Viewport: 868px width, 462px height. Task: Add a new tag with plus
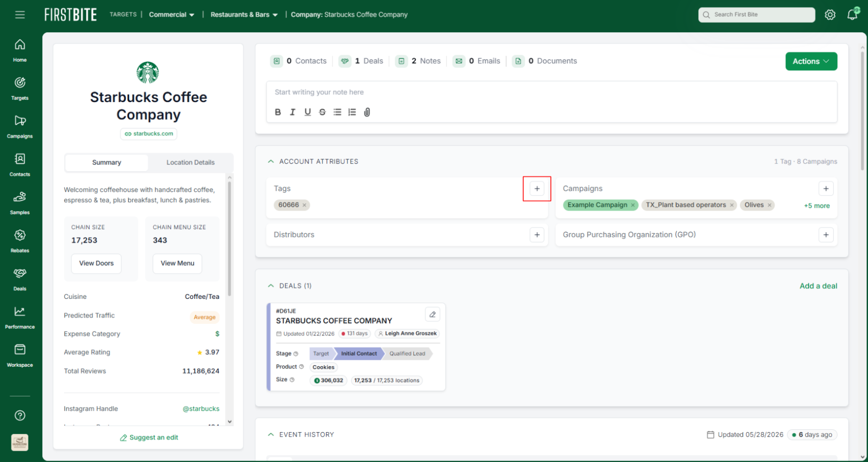537,189
